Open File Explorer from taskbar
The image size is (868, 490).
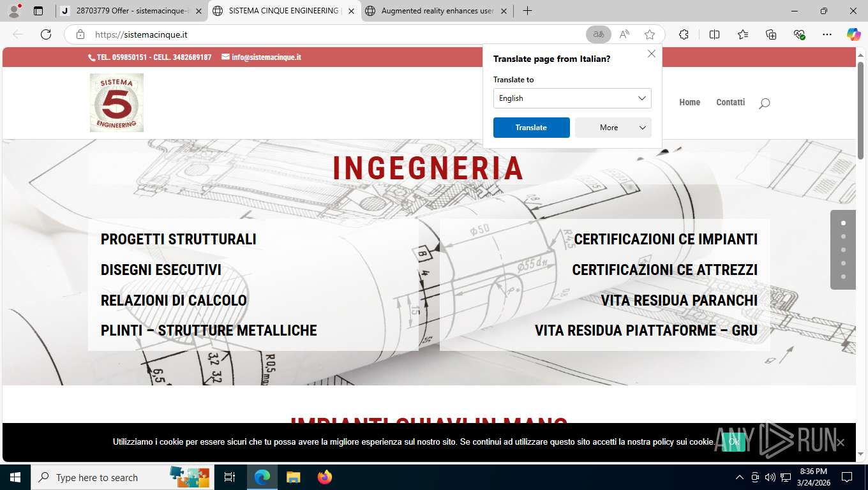point(293,477)
